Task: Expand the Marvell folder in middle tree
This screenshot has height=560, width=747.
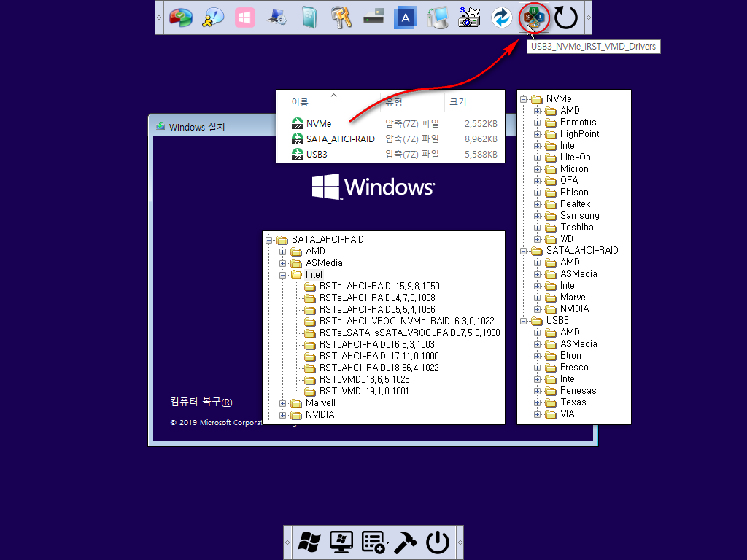Action: [x=282, y=403]
